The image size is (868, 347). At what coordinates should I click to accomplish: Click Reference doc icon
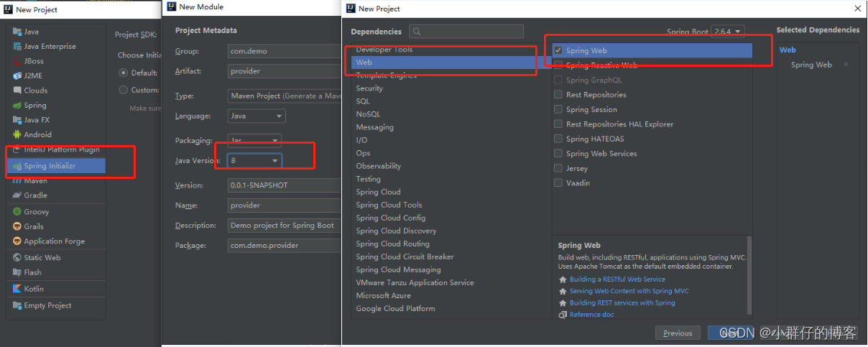[563, 315]
